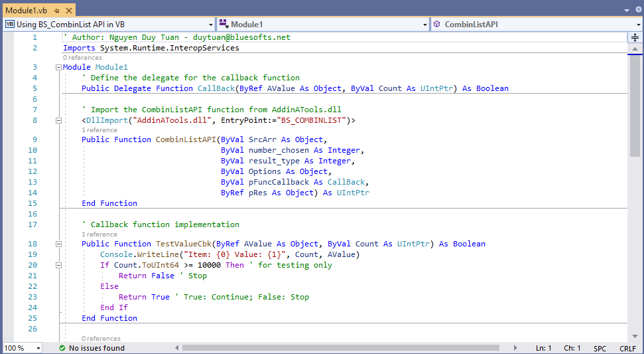Click the "AddinATools.dll" string on line 8
The image size is (644, 354).
pyautogui.click(x=172, y=120)
